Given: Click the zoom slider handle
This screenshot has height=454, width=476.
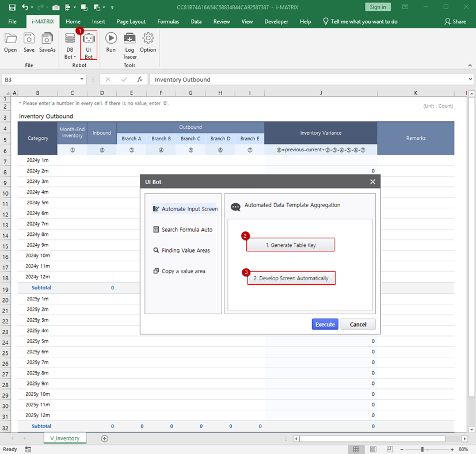Looking at the screenshot, I should 422,449.
